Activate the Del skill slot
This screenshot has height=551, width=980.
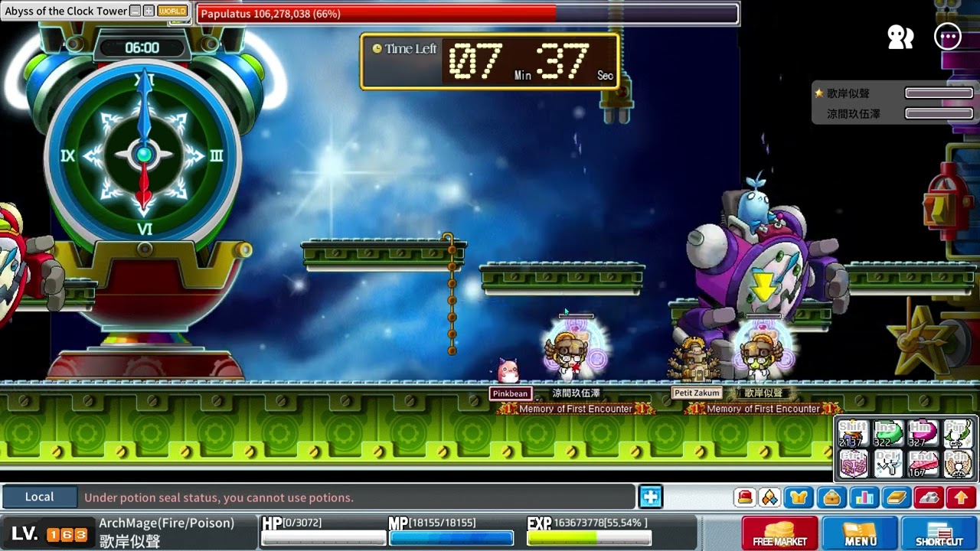(x=888, y=464)
